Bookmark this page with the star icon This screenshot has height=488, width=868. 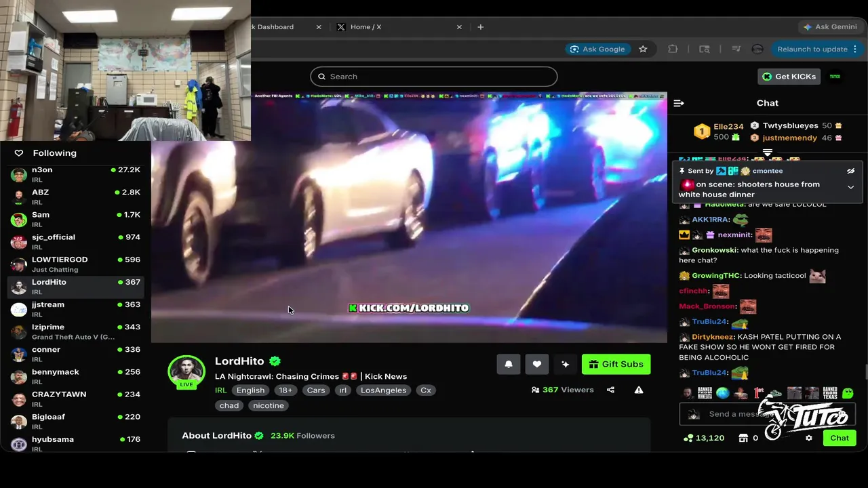tap(643, 49)
